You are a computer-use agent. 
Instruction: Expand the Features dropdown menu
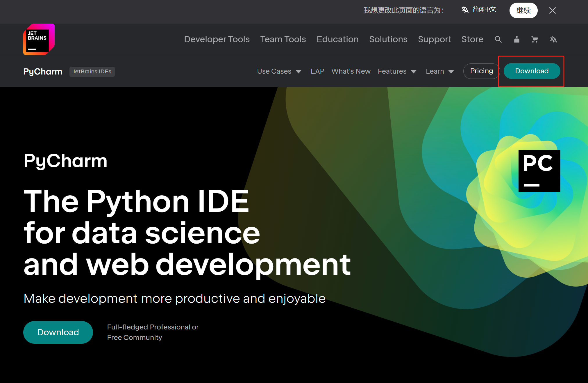pyautogui.click(x=397, y=71)
